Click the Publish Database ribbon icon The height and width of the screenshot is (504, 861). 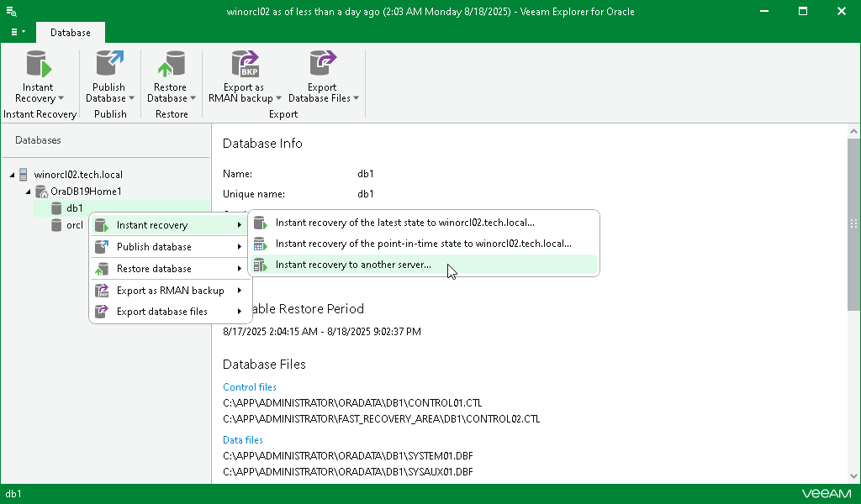[108, 66]
